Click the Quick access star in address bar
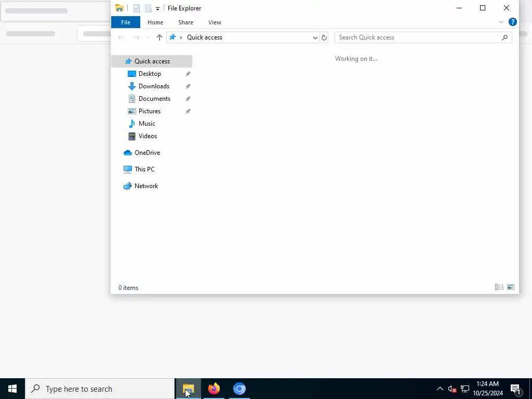 point(172,37)
